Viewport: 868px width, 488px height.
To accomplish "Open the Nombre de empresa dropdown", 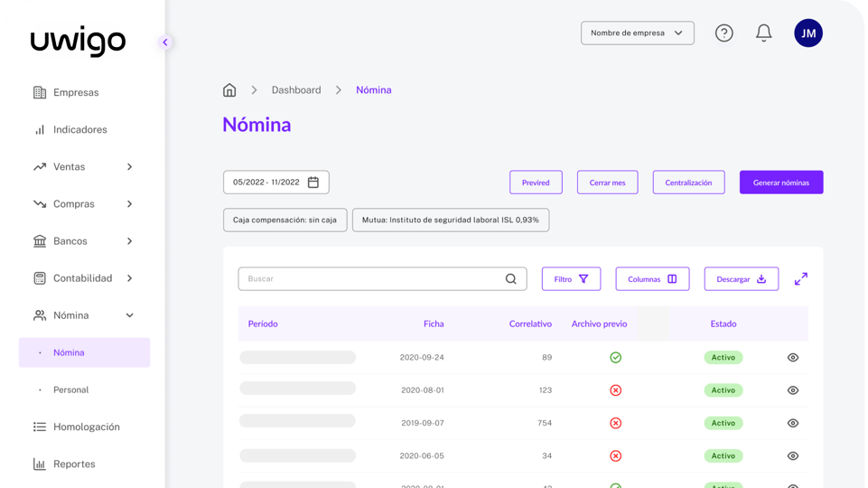I will click(637, 33).
